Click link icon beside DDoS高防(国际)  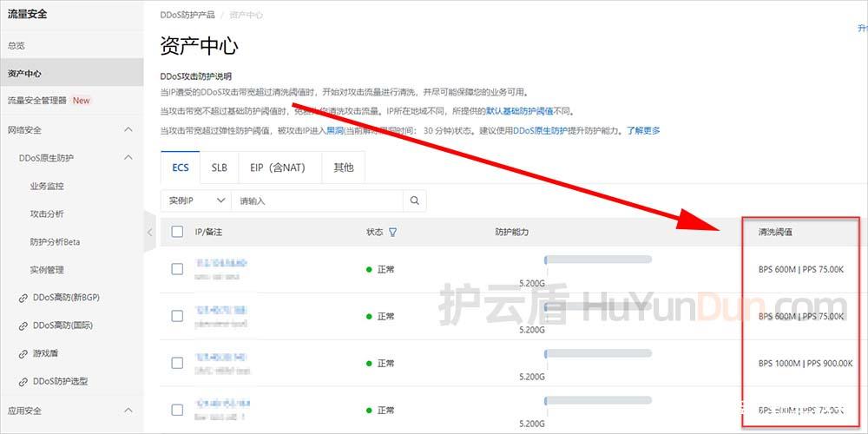click(x=23, y=326)
